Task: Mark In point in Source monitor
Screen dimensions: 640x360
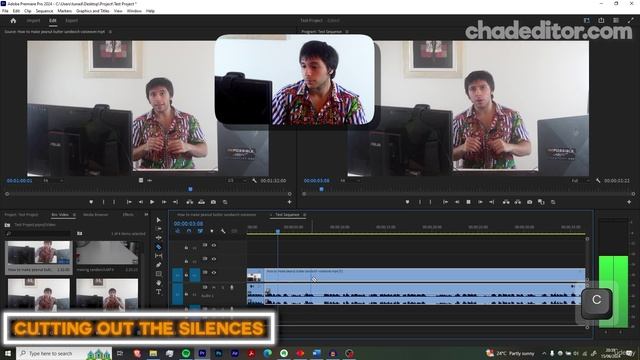Action: click(x=103, y=202)
